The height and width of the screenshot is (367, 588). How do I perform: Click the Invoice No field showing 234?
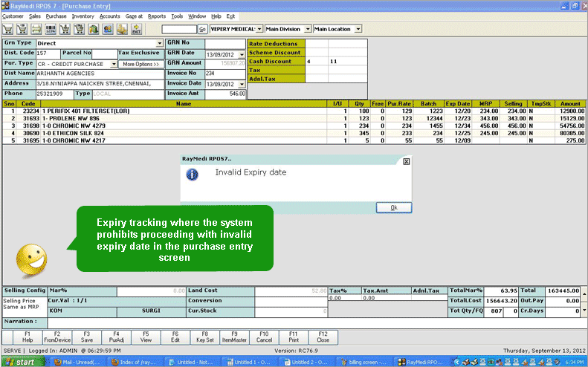[225, 74]
